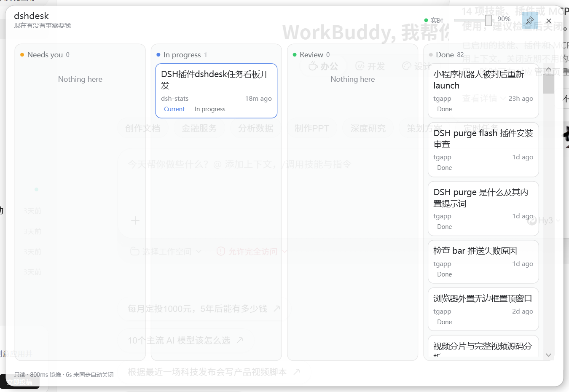The image size is (569, 392).
Task: Click the 只读 · 800ms 镜像 status bar text
Action: [64, 374]
